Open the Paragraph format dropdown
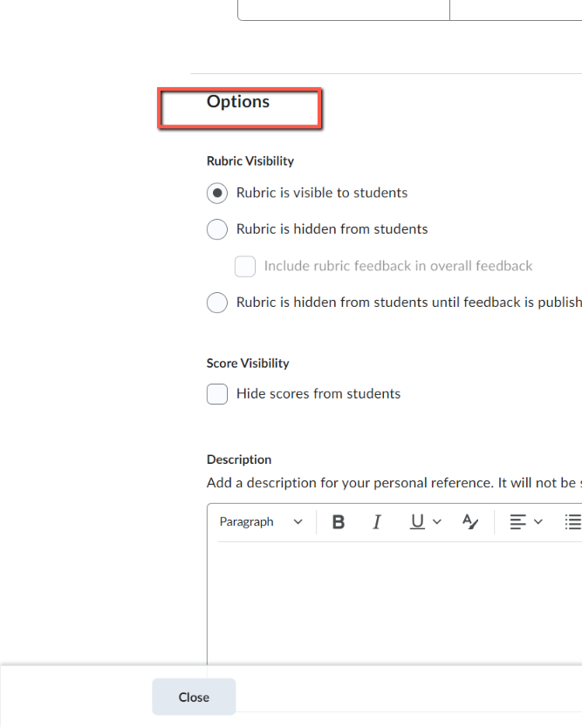Image resolution: width=582 pixels, height=728 pixels. pos(259,521)
